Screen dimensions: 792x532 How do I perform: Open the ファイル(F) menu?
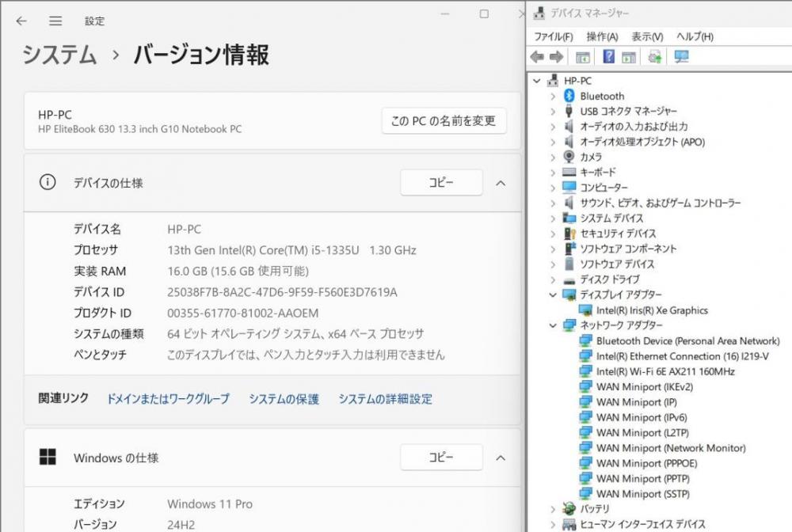(554, 37)
